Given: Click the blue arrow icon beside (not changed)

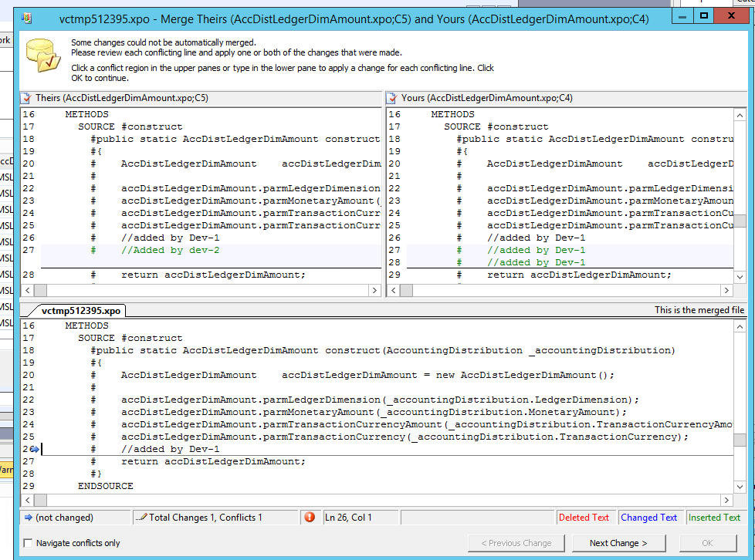Looking at the screenshot, I should (x=28, y=518).
